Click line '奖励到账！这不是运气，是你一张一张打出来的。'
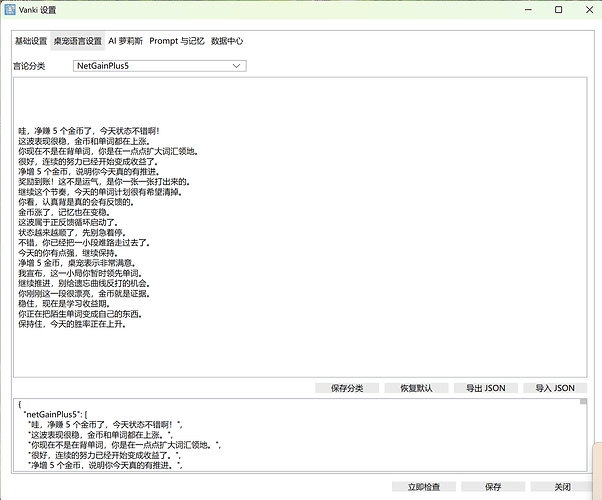 click(104, 182)
